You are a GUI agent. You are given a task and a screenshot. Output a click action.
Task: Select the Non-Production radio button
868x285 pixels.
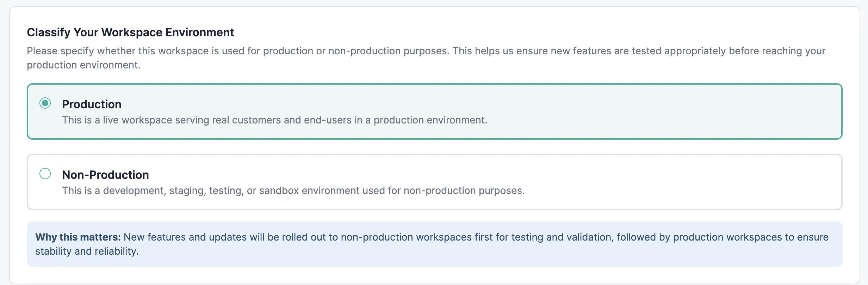pos(45,174)
